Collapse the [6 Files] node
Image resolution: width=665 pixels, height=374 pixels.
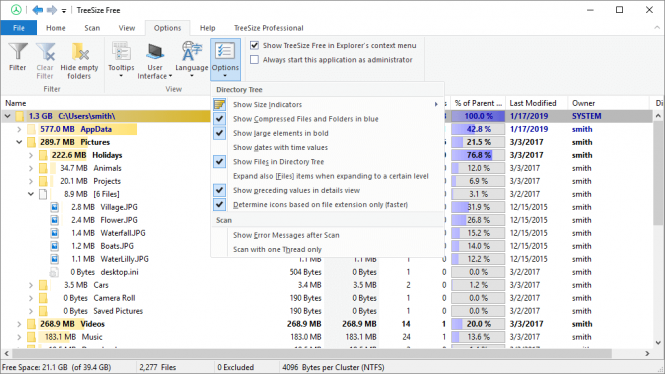31,194
